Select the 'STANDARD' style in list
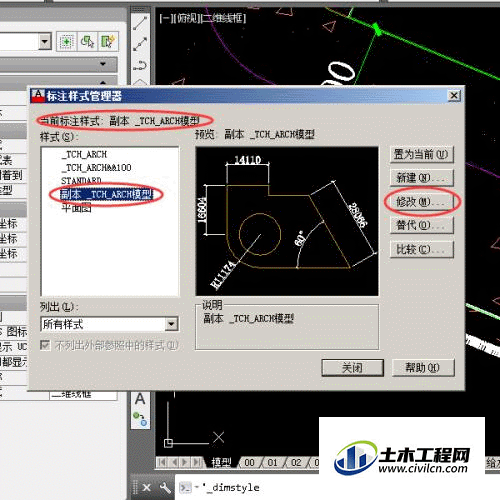The height and width of the screenshot is (500, 500). 81,181
